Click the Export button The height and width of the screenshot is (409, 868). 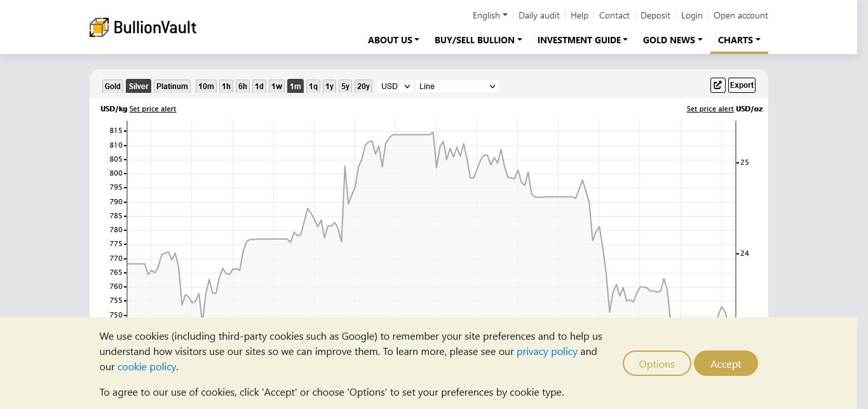(x=742, y=85)
